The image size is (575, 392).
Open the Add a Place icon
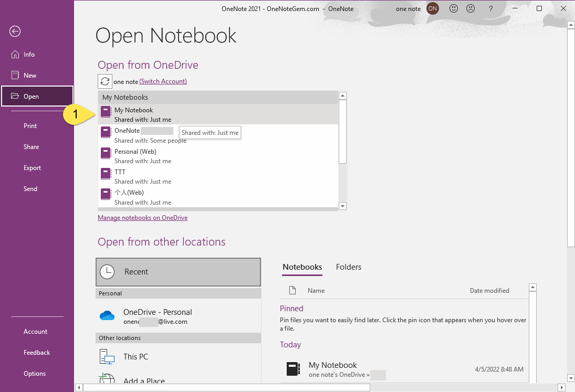(x=107, y=379)
